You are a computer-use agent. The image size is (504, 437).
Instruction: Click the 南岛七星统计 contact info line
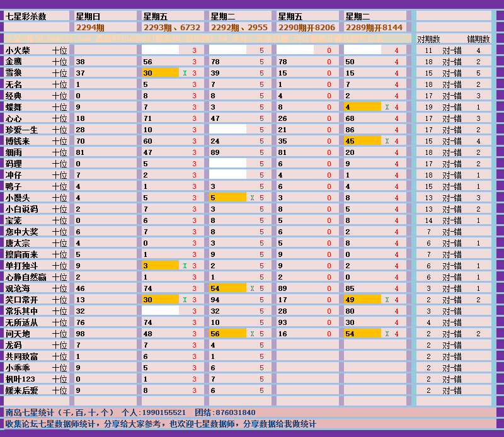point(131,412)
